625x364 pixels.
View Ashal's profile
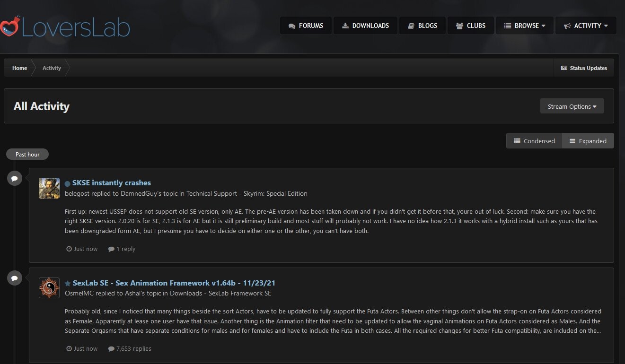click(134, 293)
